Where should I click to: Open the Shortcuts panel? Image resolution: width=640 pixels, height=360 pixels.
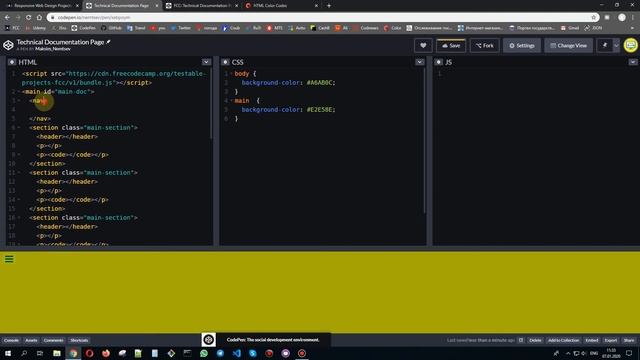pyautogui.click(x=79, y=340)
